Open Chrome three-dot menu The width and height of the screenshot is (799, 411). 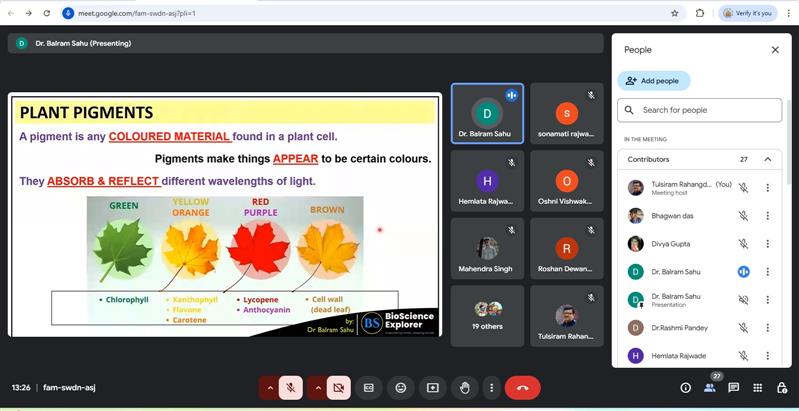click(788, 13)
